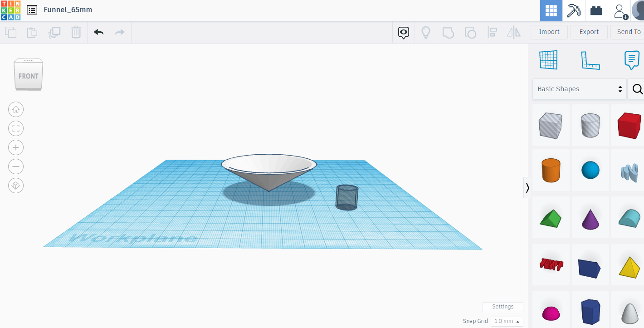This screenshot has height=328, width=644.
Task: Click the FRONT face of view cube
Action: [29, 76]
